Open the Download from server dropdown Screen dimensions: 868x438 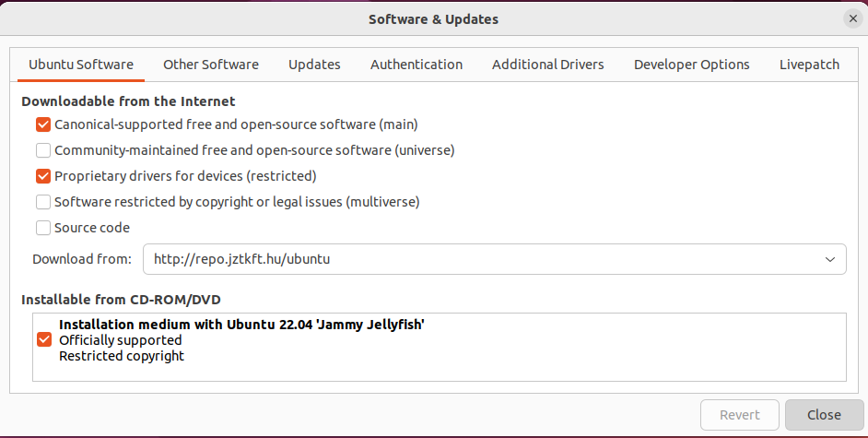(494, 259)
